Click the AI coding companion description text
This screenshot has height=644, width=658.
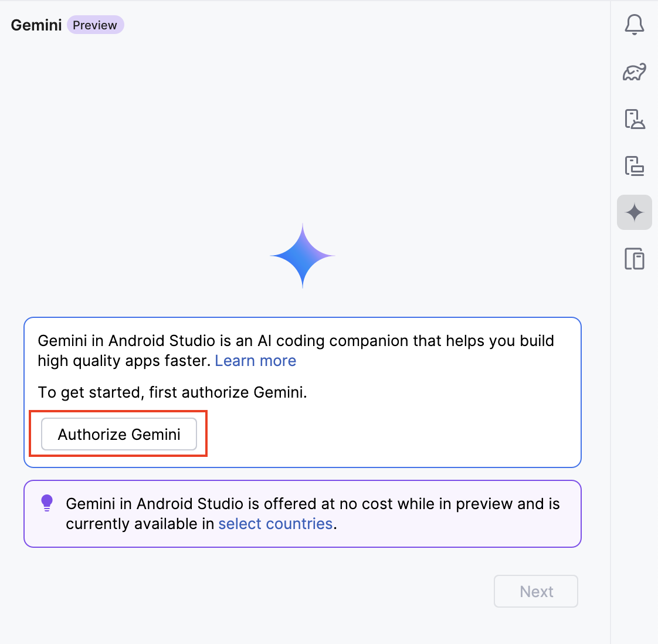pos(296,341)
